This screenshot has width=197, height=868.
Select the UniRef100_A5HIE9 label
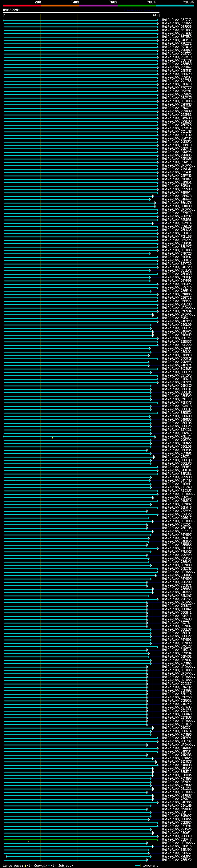176,399
